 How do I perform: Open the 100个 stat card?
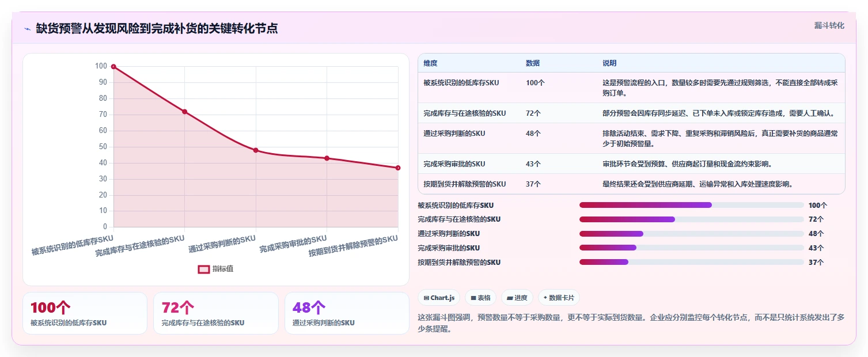point(85,313)
